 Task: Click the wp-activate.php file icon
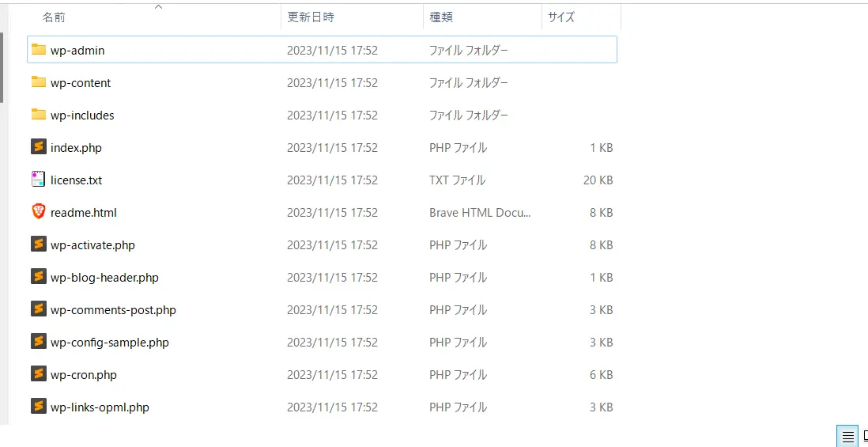coord(39,244)
